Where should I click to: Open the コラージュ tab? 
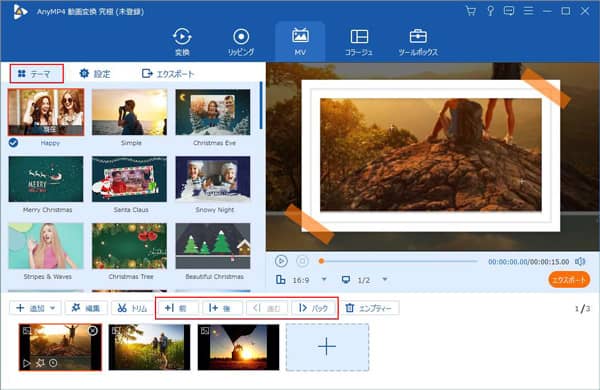pos(359,42)
